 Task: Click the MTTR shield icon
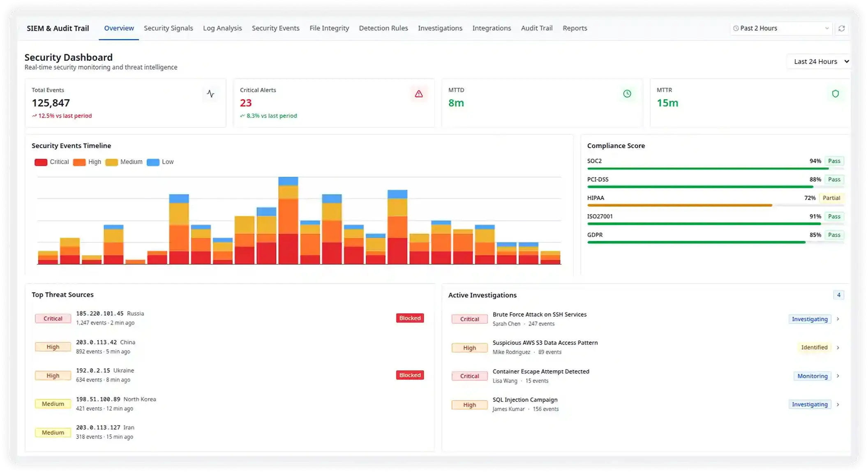tap(836, 93)
